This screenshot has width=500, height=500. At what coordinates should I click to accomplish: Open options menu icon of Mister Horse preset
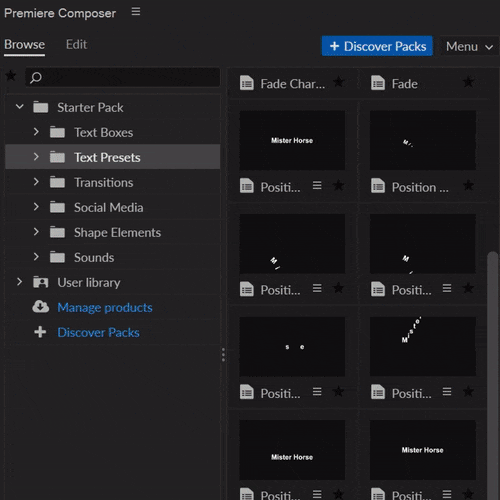[x=317, y=185]
